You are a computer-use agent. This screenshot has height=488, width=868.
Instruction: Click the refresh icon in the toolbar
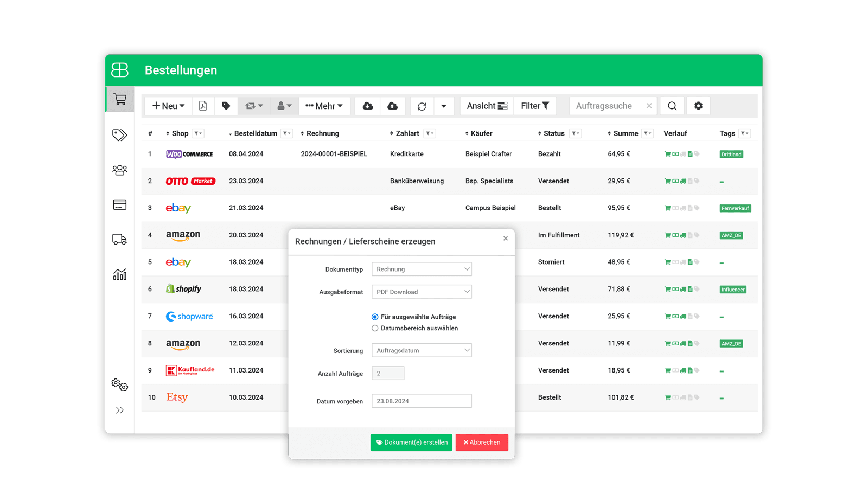(422, 106)
